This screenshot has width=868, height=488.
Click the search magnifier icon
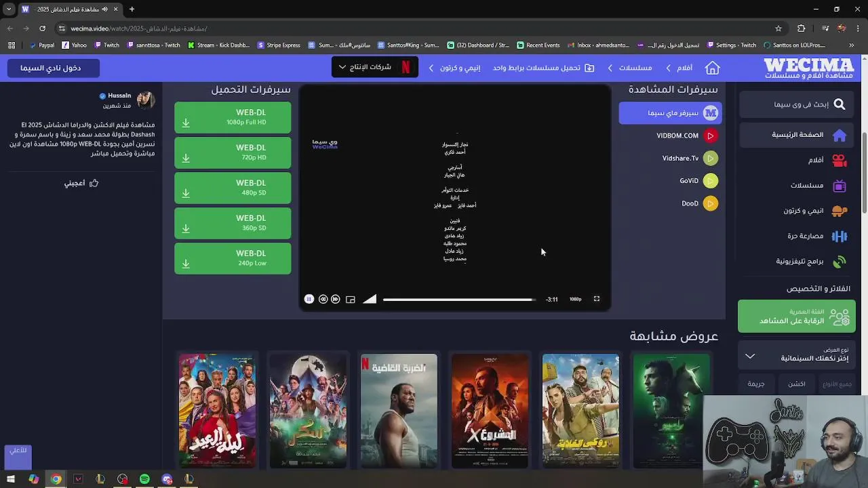click(840, 104)
